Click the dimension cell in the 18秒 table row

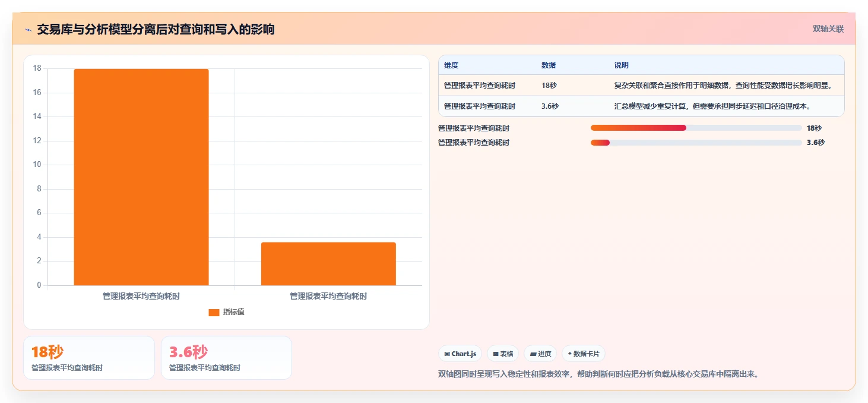(x=480, y=86)
